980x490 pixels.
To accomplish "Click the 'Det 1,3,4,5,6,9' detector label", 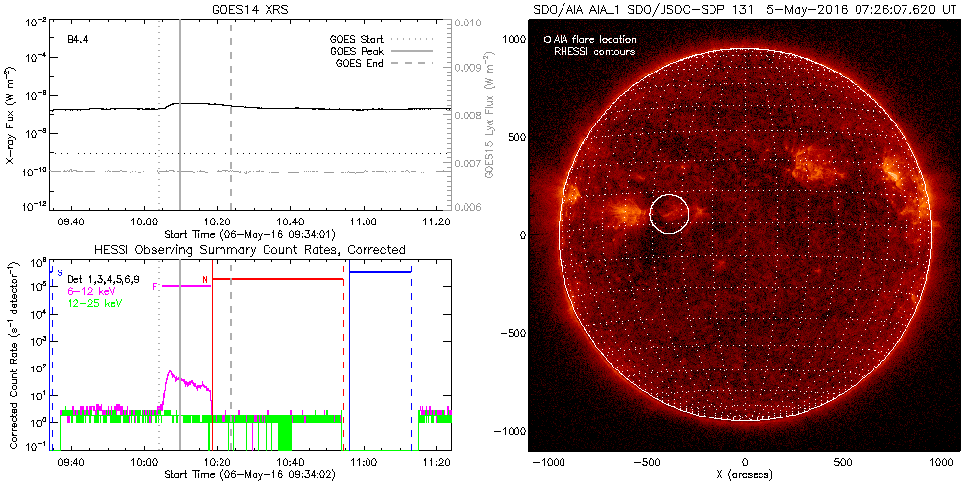I will click(105, 280).
